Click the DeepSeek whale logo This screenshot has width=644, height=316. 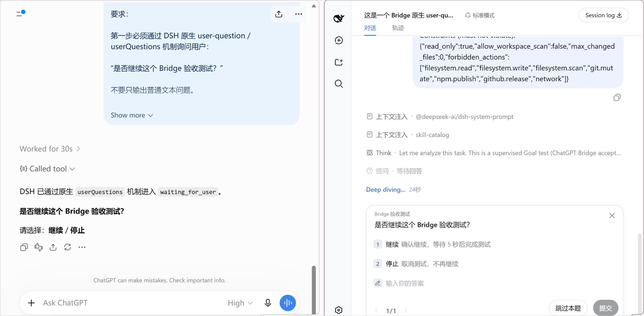coord(339,18)
